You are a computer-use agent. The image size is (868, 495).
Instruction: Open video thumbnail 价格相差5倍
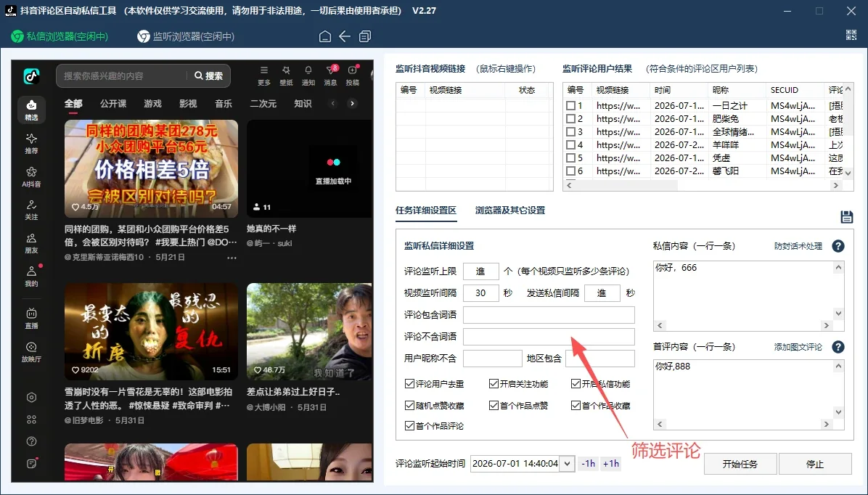151,168
